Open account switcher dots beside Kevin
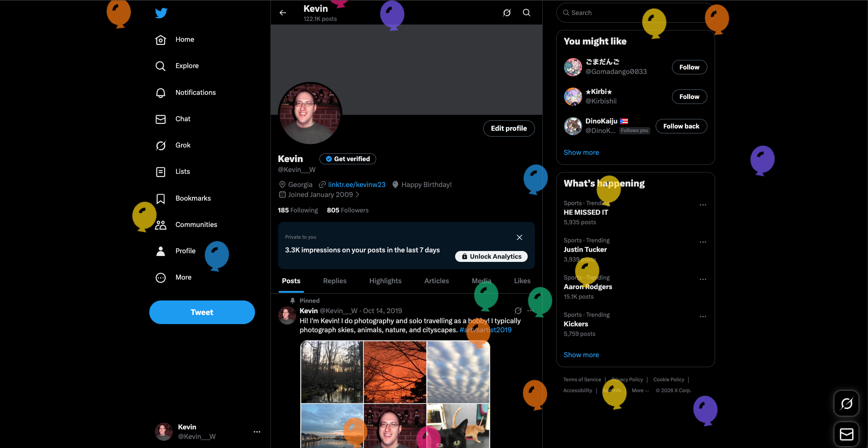The width and height of the screenshot is (868, 448). click(x=257, y=432)
